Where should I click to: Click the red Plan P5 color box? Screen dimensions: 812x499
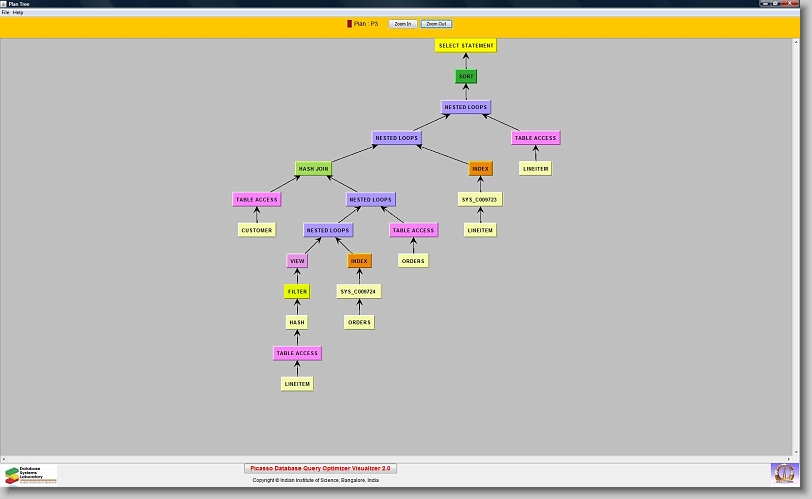coord(349,23)
